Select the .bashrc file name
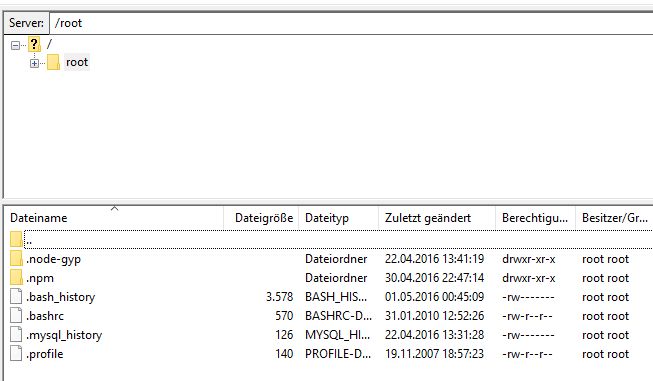 click(45, 316)
